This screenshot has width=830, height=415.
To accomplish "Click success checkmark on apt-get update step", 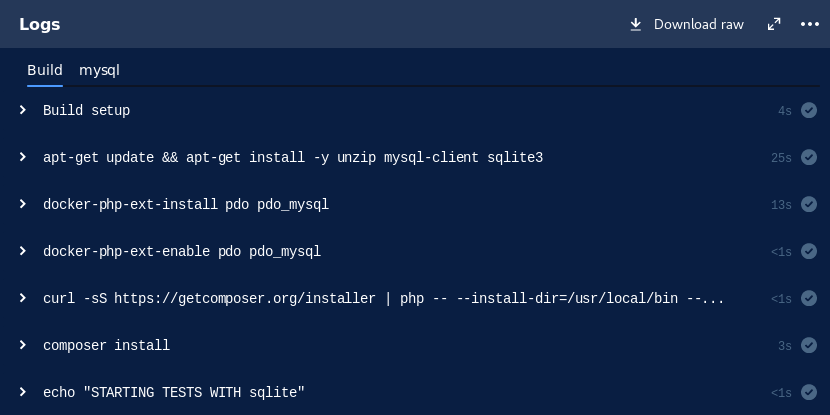I will (x=809, y=157).
